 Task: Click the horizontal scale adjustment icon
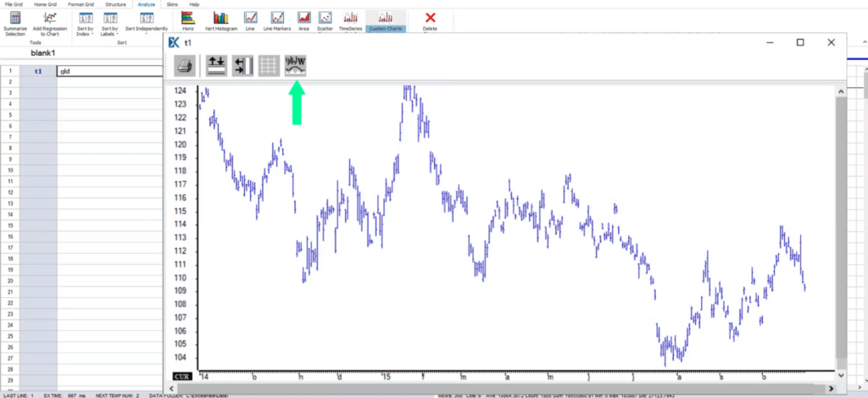tap(242, 66)
